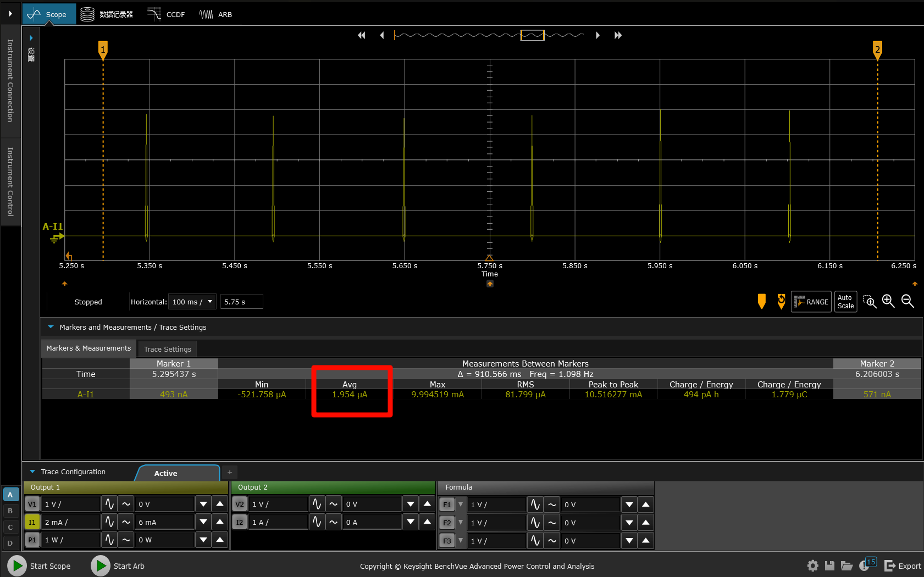Increase I1 offset with up arrow

click(x=220, y=522)
